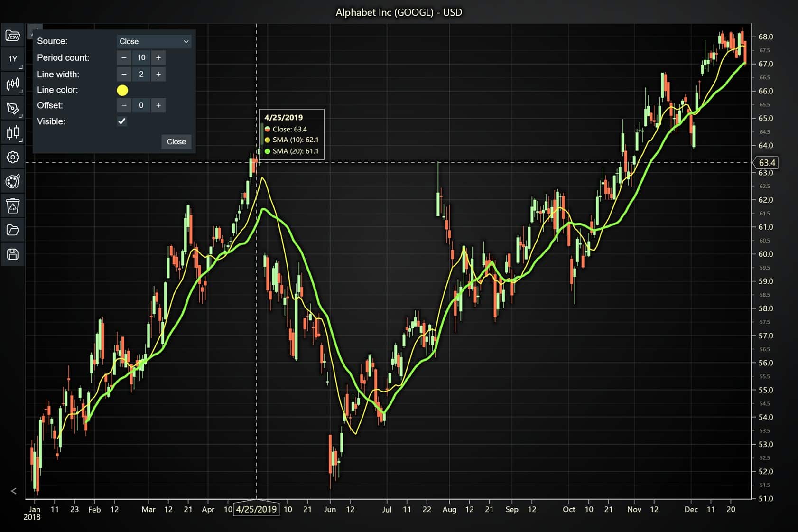798x532 pixels.
Task: Click the SMA (20): 61.1 tooltip entry
Action: coord(291,151)
